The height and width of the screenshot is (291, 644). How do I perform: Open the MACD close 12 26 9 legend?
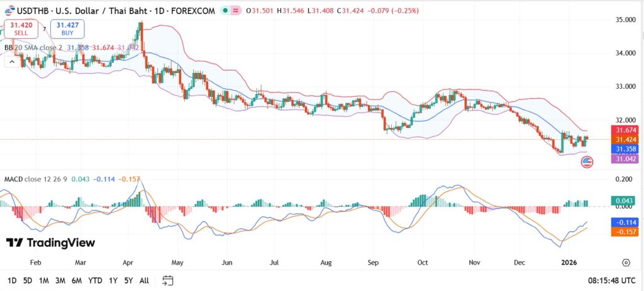(x=36, y=179)
